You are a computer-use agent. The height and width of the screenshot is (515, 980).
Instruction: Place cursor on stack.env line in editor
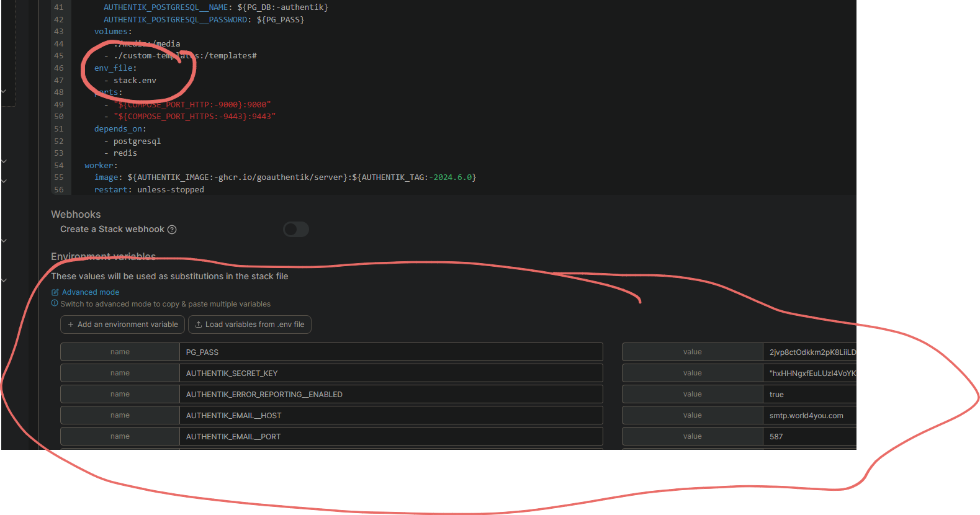(x=135, y=80)
